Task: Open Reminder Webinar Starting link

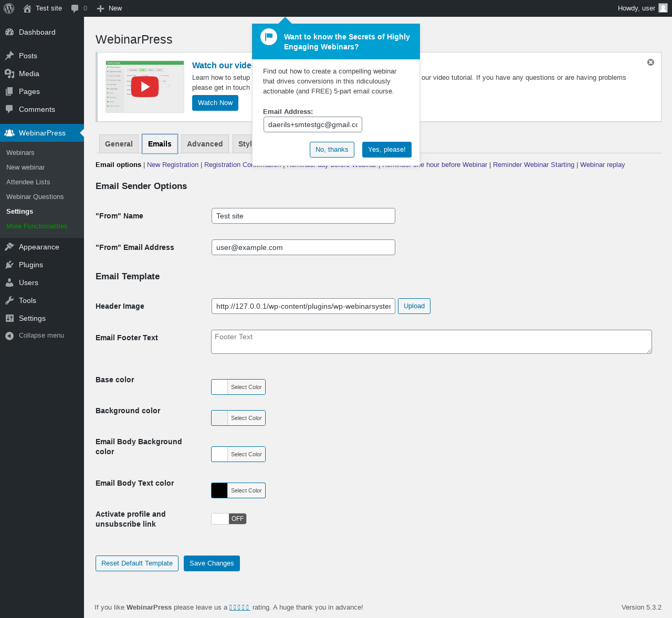Action: pyautogui.click(x=533, y=165)
